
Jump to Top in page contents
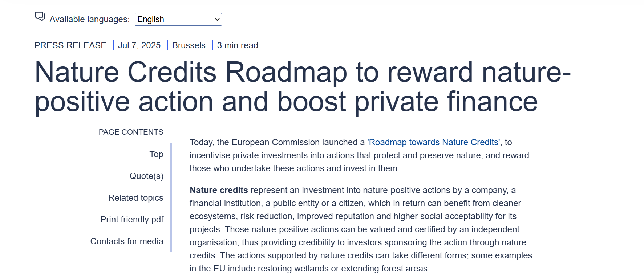click(x=156, y=154)
